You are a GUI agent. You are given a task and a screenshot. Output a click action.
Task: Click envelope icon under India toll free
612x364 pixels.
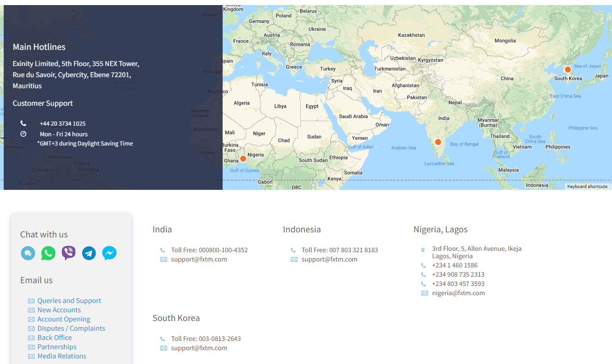pos(164,260)
